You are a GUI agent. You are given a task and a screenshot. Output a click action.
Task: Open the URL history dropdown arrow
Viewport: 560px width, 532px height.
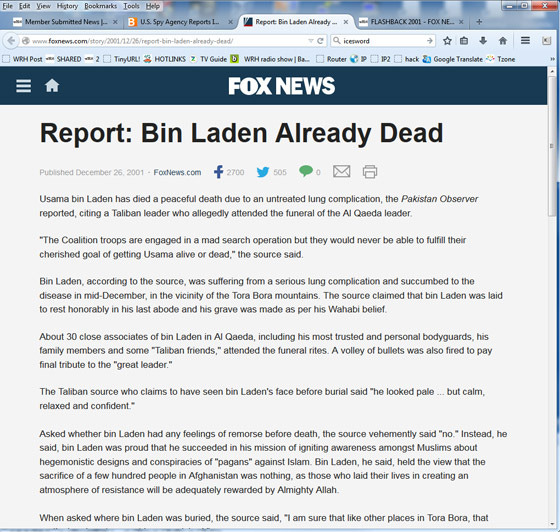point(311,41)
